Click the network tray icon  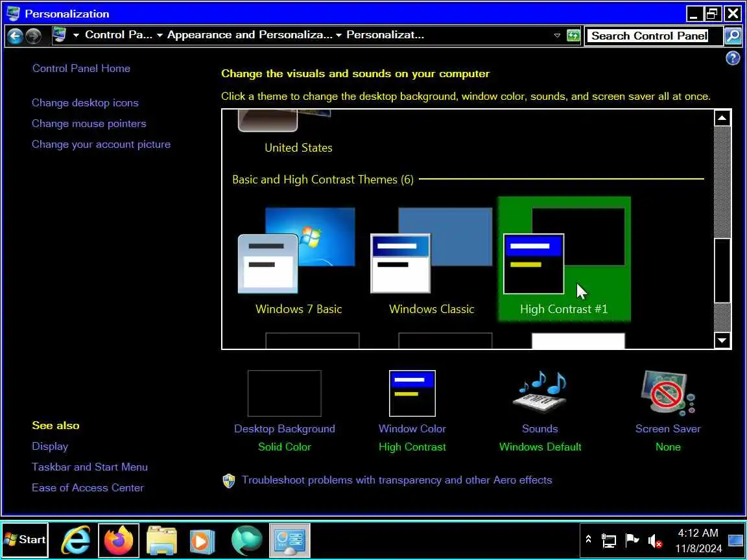[608, 540]
